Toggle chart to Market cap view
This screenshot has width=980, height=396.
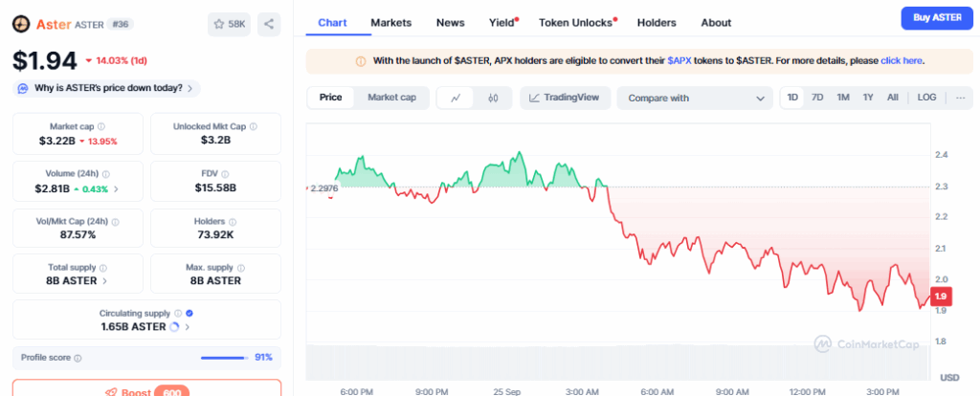click(x=391, y=98)
